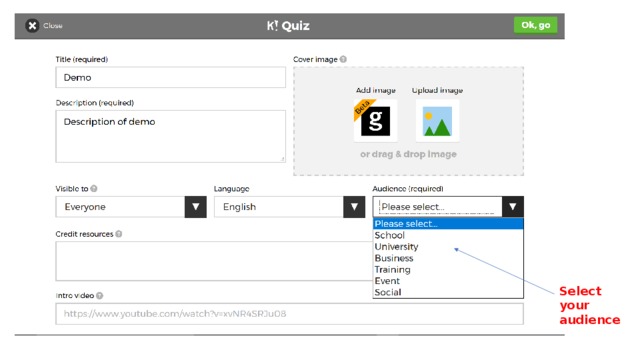
Task: Click the K! Quiz logo title
Action: pos(288,26)
